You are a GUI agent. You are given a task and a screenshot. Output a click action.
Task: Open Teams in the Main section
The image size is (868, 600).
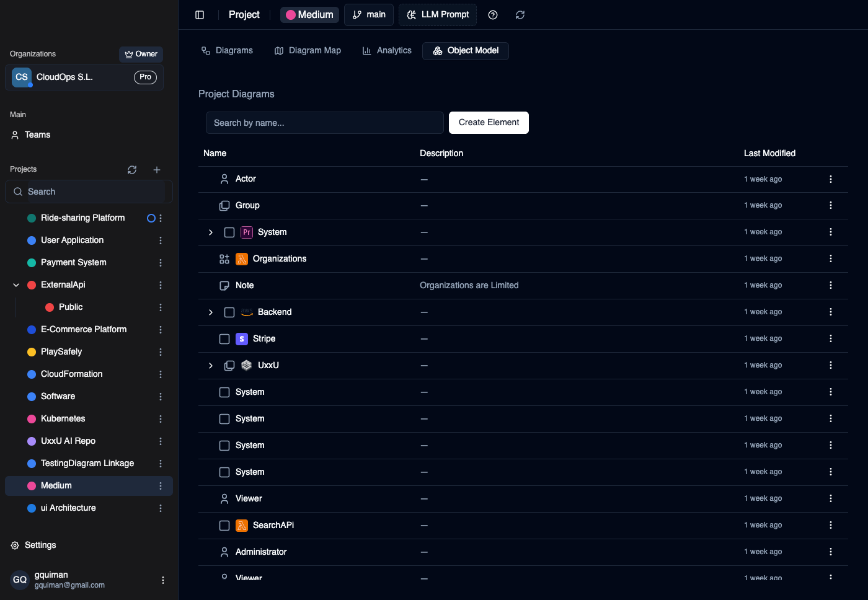point(30,135)
